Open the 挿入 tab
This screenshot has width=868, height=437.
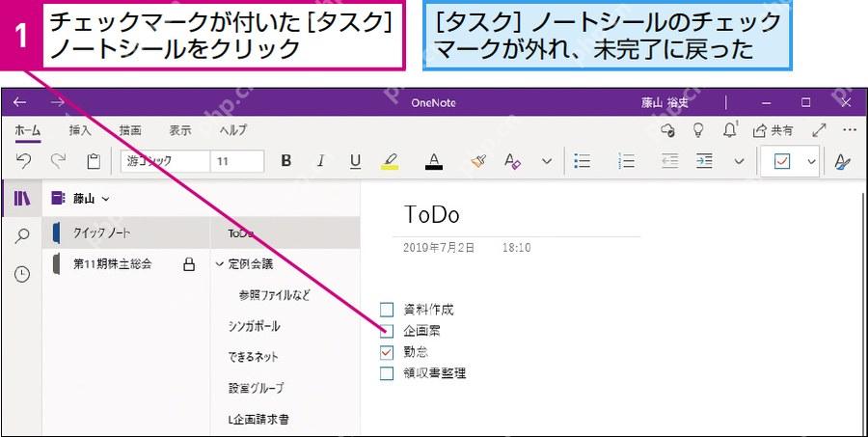coord(80,130)
